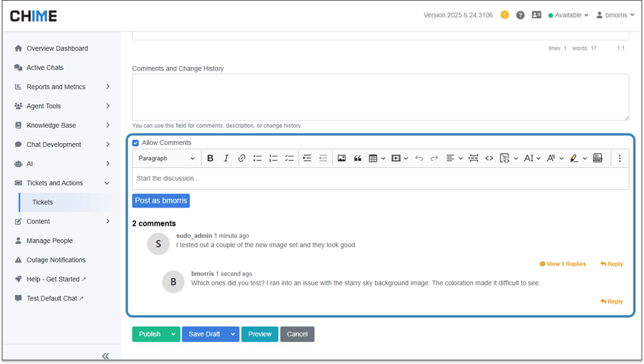Toggle the Allow Comments checkbox
Image resolution: width=644 pixels, height=364 pixels.
pyautogui.click(x=136, y=143)
